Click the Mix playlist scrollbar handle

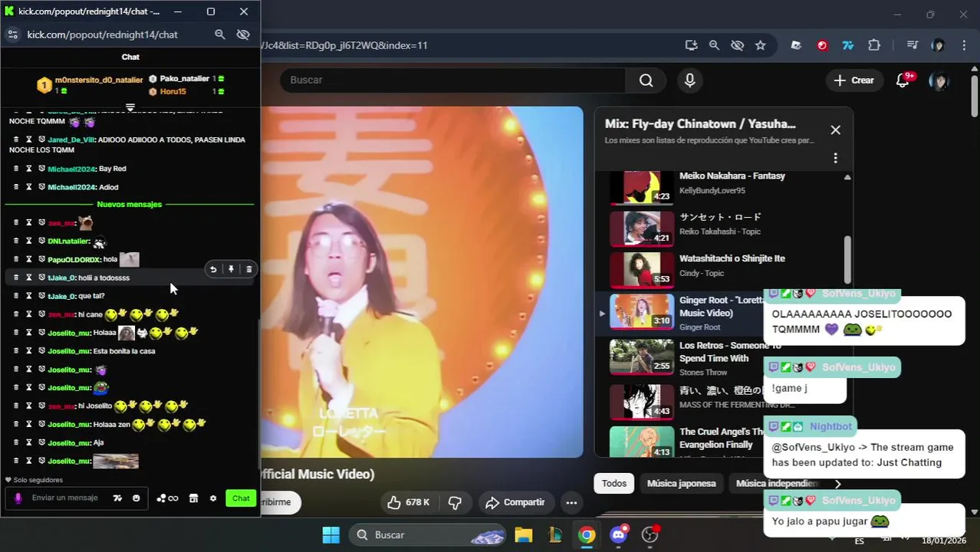coord(847,259)
